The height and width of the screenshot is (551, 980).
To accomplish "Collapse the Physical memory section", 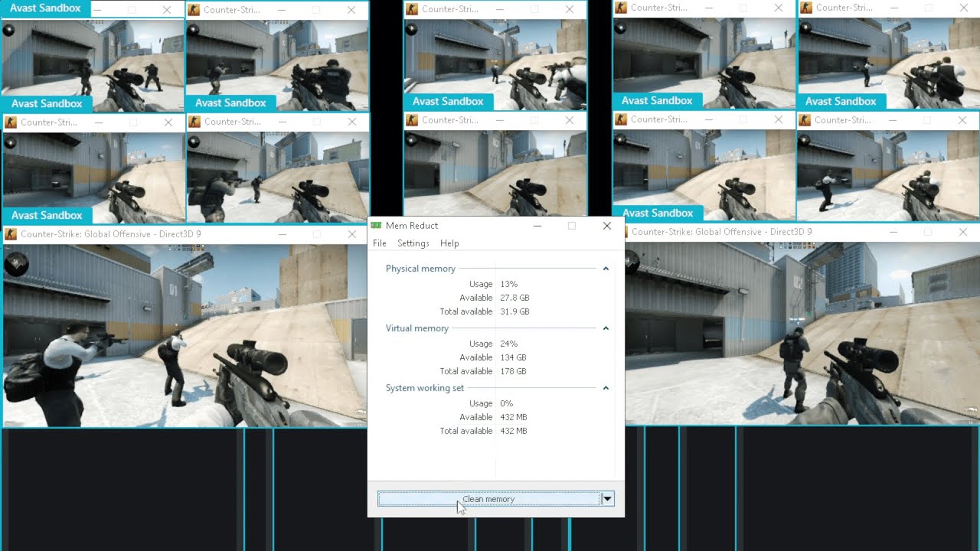I will (606, 269).
